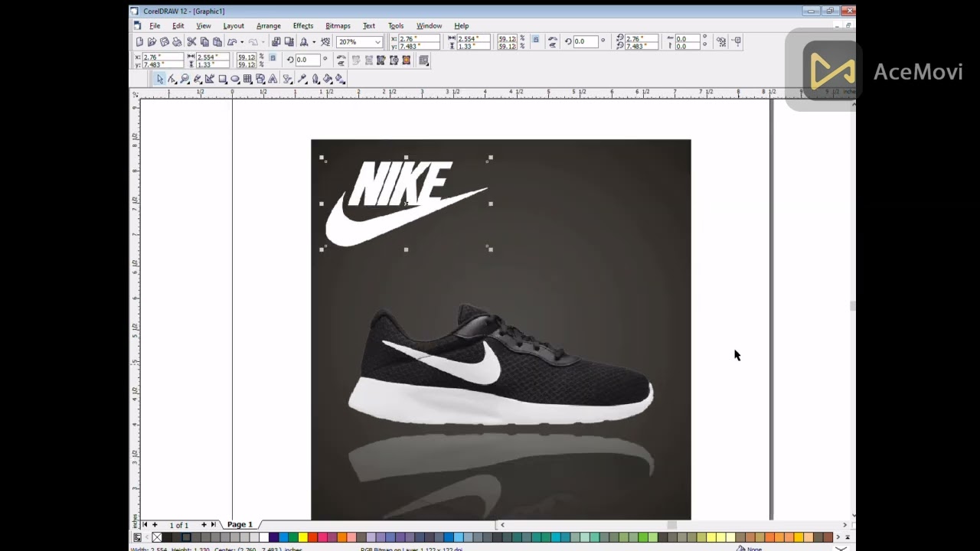Click the Open file icon
This screenshot has height=551, width=980.
point(152,41)
